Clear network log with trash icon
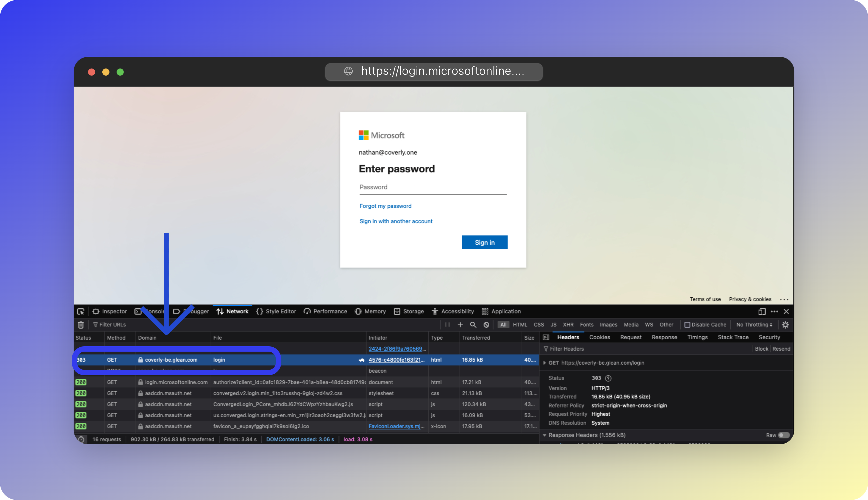Viewport: 868px width, 500px height. (x=81, y=324)
